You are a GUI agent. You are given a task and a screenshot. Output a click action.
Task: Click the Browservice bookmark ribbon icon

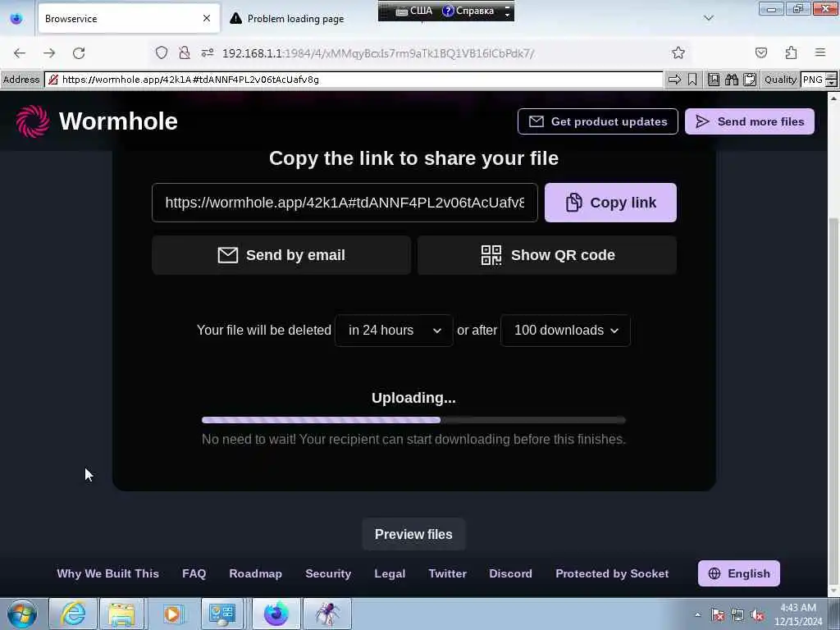coord(692,80)
